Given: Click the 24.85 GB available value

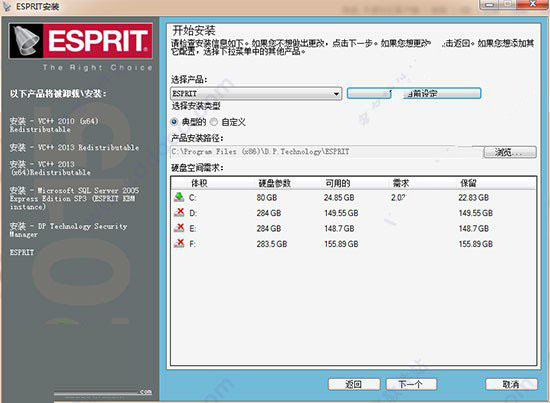Looking at the screenshot, I should pos(339,197).
